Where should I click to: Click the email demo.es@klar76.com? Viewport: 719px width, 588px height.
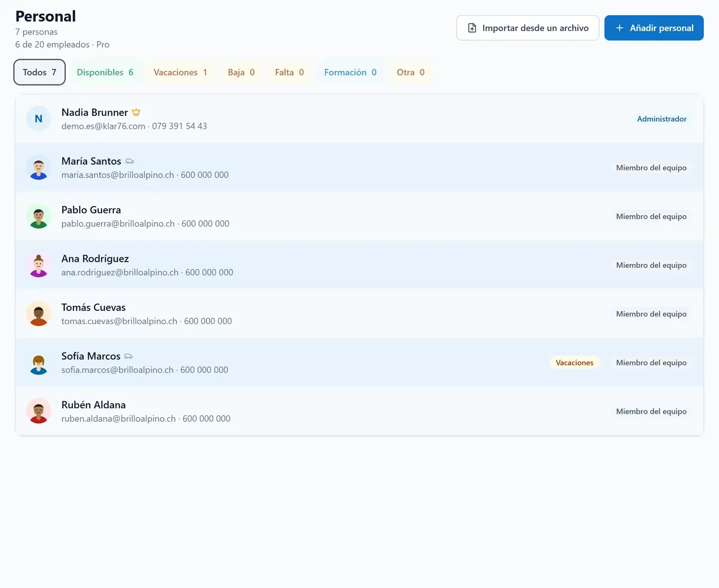pos(103,126)
